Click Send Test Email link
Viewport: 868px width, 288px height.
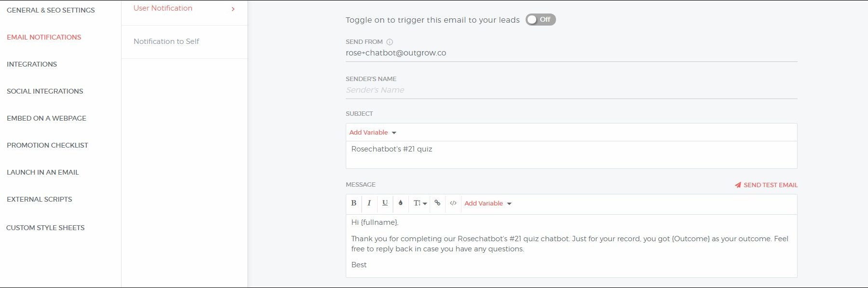coord(770,185)
